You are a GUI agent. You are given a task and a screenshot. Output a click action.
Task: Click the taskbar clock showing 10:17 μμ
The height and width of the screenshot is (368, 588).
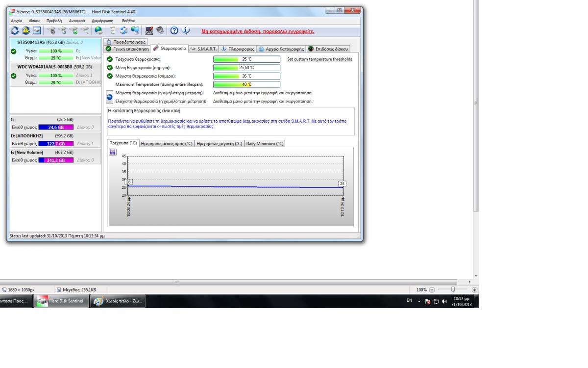click(x=462, y=301)
